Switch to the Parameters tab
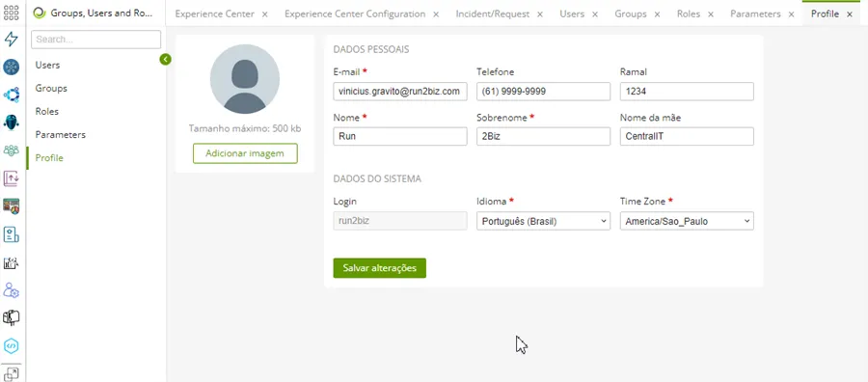The image size is (868, 382). pos(755,14)
